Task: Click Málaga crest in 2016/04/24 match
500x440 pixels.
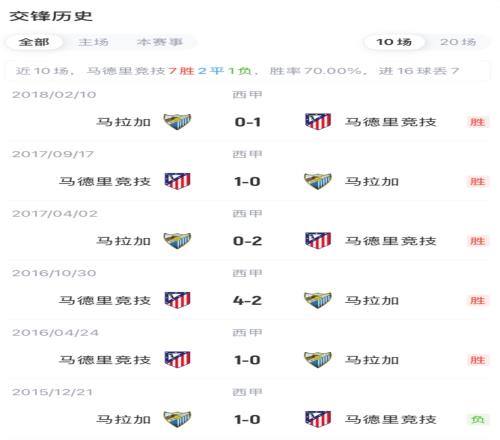Action: pyautogui.click(x=318, y=360)
